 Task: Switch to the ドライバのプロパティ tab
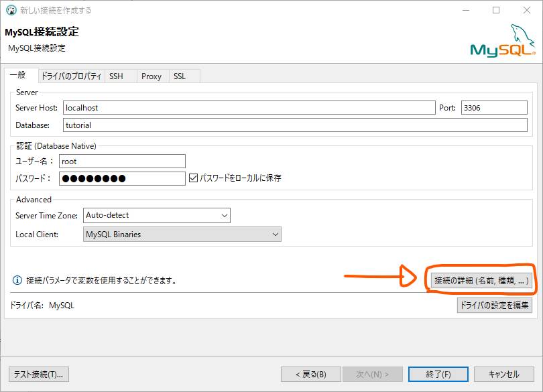71,76
